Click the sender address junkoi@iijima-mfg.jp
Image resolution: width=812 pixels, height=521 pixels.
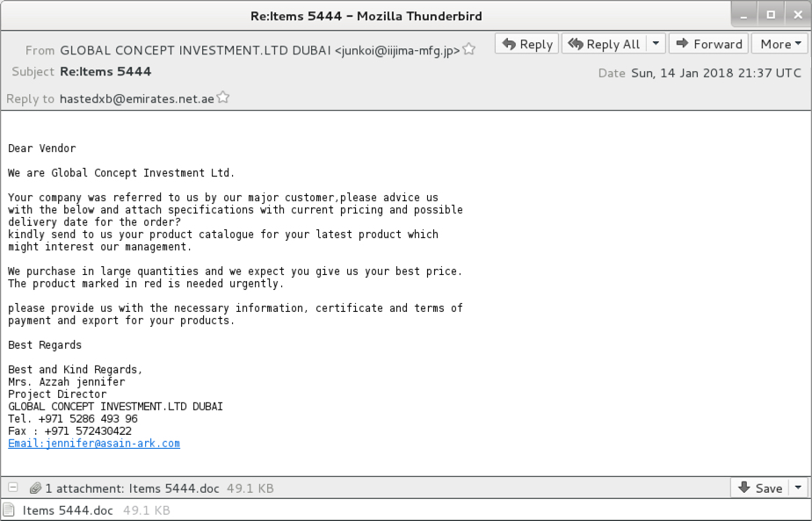pyautogui.click(x=397, y=50)
